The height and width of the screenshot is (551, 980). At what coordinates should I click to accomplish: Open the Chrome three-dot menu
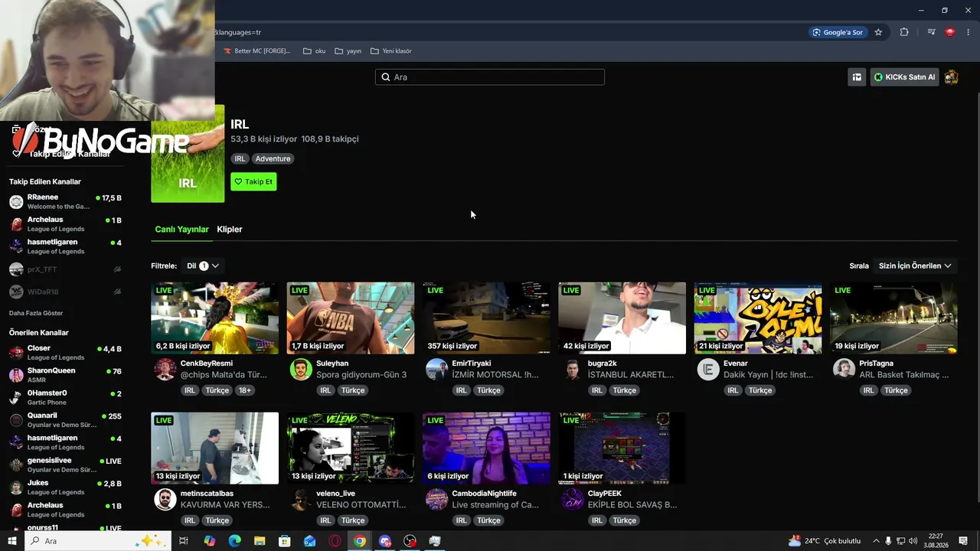tap(968, 32)
